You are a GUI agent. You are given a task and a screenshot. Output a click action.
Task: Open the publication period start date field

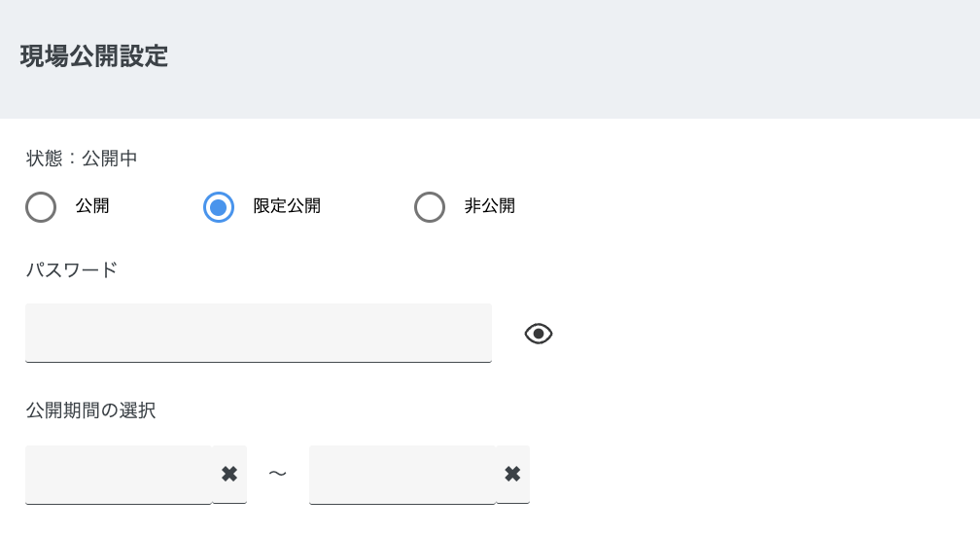pyautogui.click(x=118, y=474)
